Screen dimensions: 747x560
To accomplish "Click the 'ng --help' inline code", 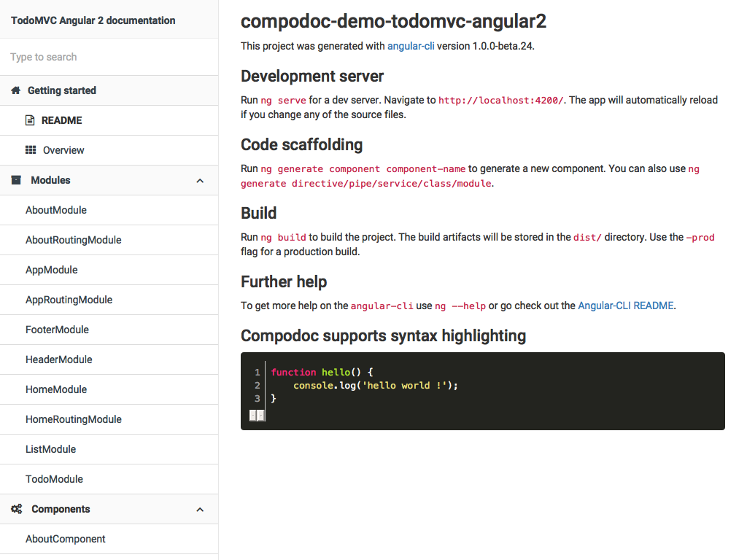I will 461,306.
